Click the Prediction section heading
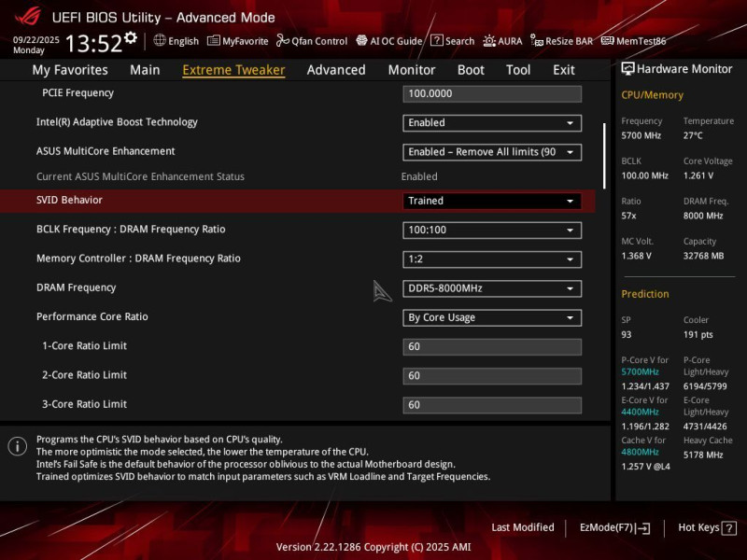The image size is (747, 560). [644, 294]
